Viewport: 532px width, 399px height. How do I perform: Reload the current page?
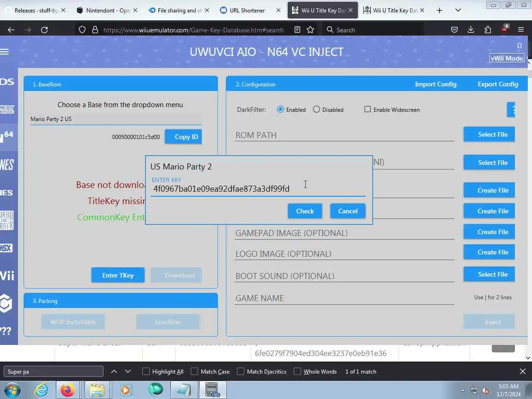pos(44,30)
